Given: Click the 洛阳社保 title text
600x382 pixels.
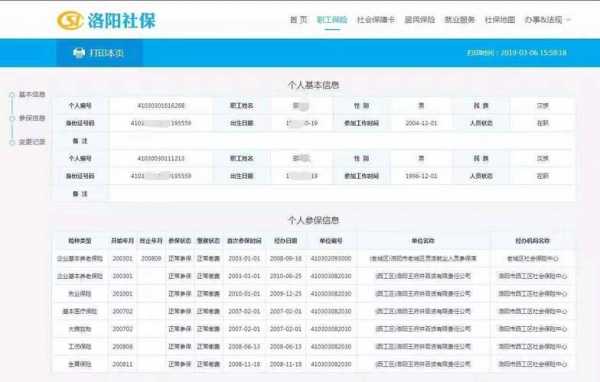Looking at the screenshot, I should coord(122,21).
